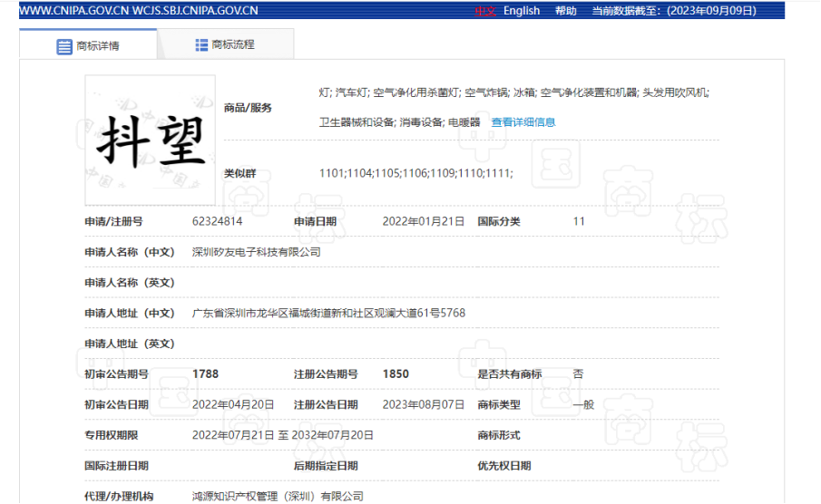Switch language to English

click(x=522, y=11)
